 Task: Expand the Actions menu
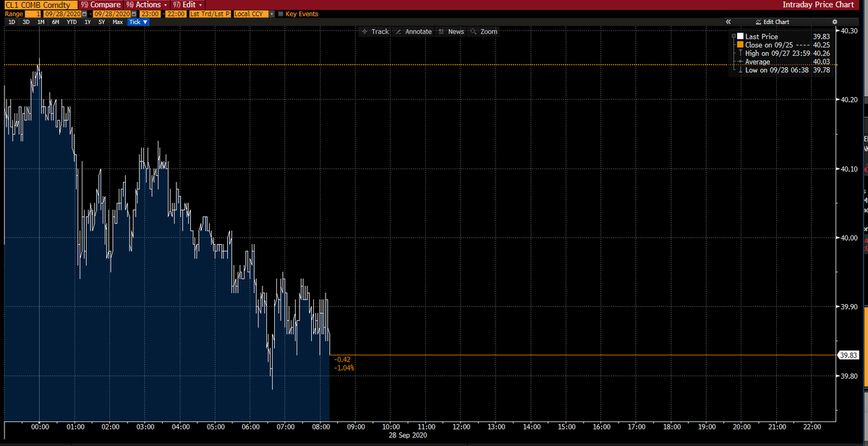click(146, 4)
